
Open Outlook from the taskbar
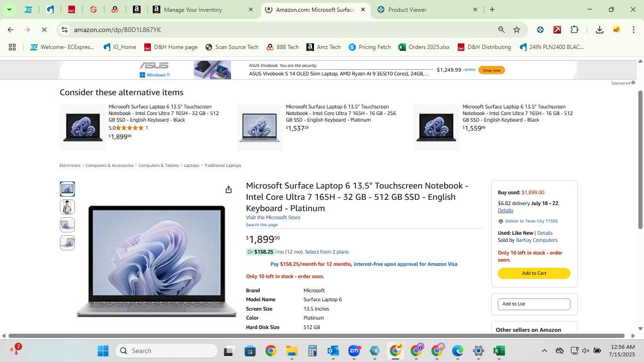coord(333,351)
